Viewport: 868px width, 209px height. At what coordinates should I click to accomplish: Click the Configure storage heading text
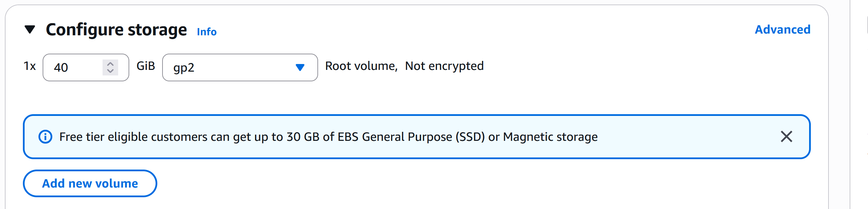click(x=116, y=30)
